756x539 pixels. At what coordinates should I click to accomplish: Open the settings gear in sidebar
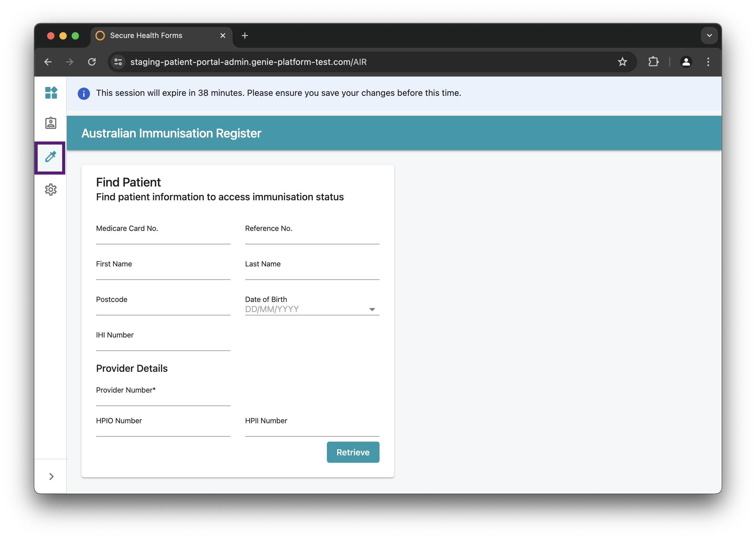(51, 190)
